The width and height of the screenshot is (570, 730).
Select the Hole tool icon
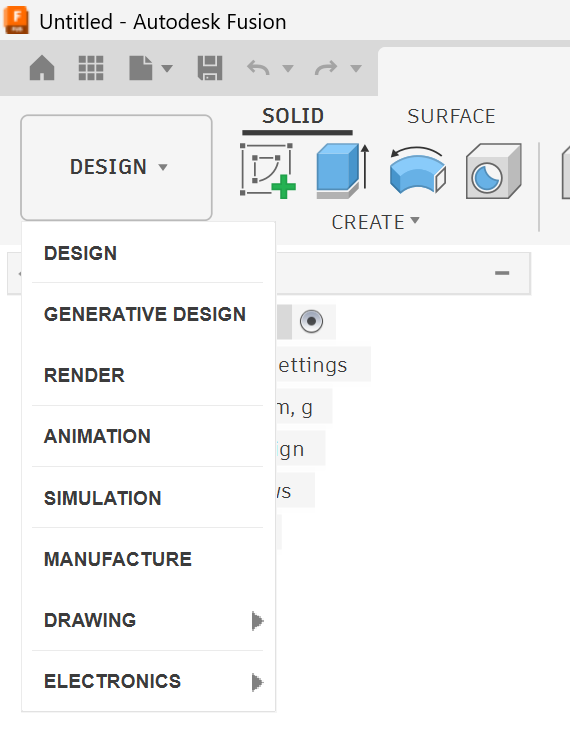493,171
